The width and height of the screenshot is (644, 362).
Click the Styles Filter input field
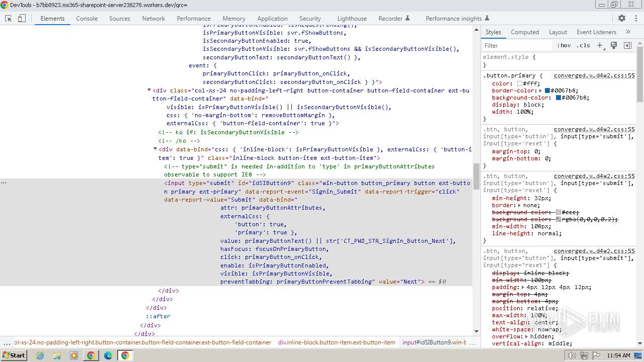pos(517,45)
